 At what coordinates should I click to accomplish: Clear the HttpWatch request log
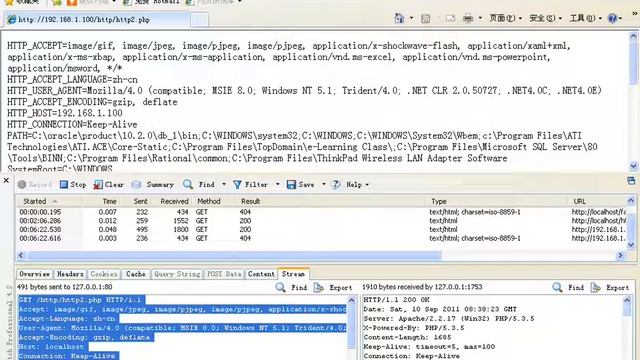coord(109,184)
